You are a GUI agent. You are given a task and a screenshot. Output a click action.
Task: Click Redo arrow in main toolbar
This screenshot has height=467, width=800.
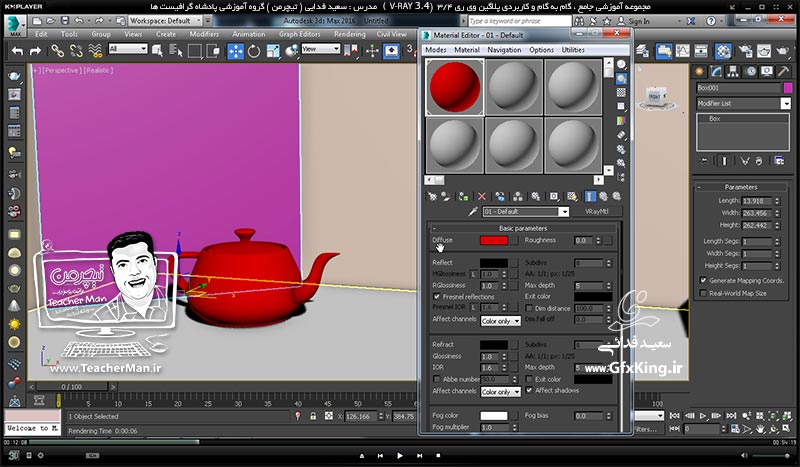pos(35,51)
